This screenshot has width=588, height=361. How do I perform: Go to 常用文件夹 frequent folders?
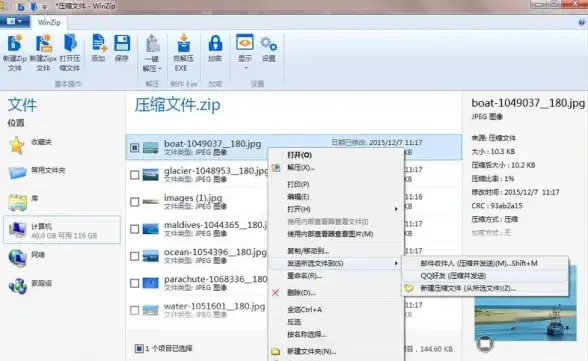coord(37,172)
